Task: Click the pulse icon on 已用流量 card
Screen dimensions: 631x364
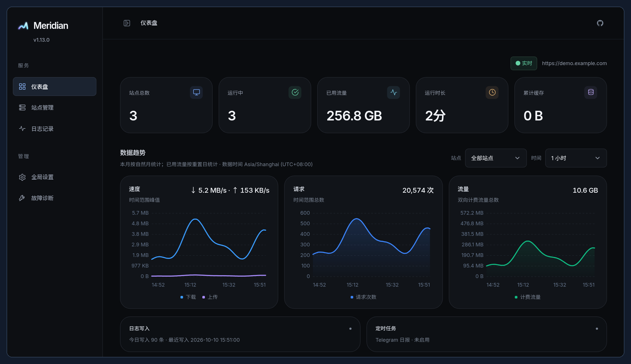Action: coord(394,92)
